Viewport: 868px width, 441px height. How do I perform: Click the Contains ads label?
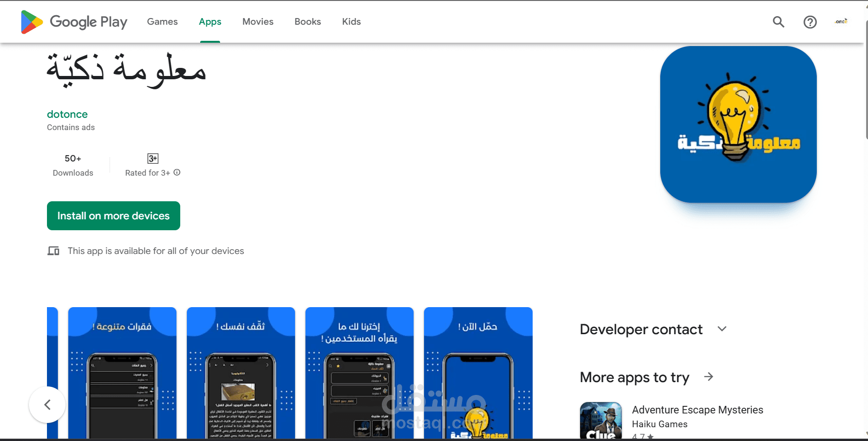click(71, 127)
